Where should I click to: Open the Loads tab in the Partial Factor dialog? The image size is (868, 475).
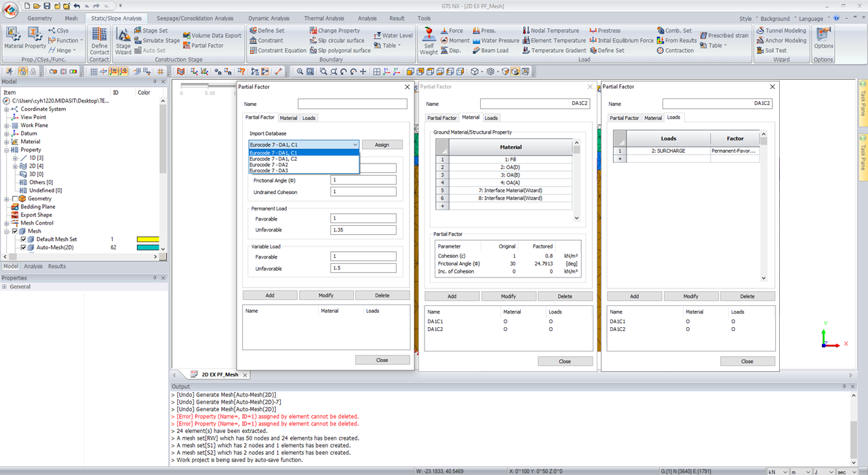click(309, 117)
